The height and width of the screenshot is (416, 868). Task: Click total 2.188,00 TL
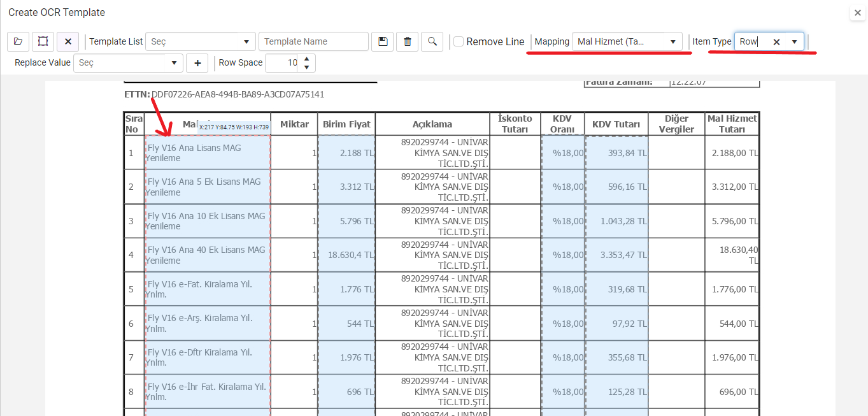pyautogui.click(x=735, y=153)
